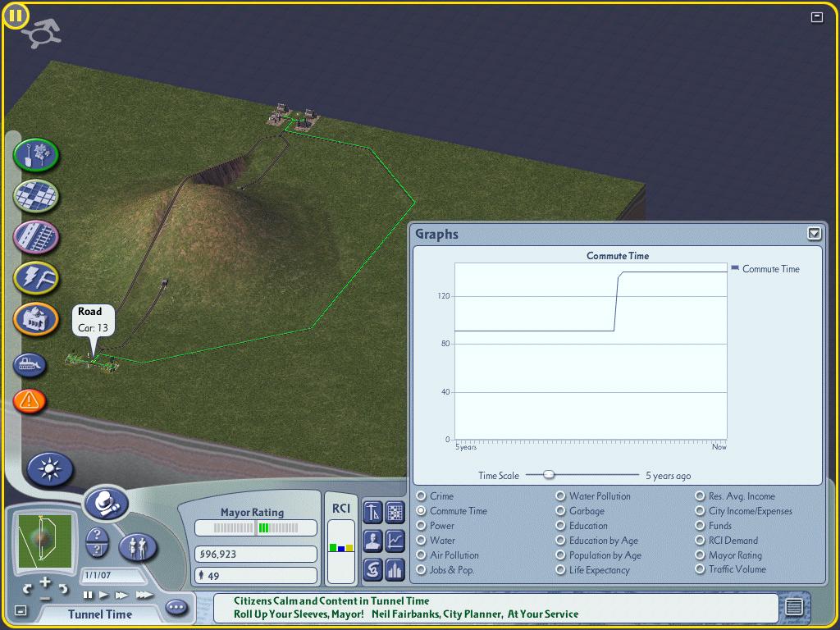Expand options with the ellipsis button
The height and width of the screenshot is (630, 840).
point(176,608)
